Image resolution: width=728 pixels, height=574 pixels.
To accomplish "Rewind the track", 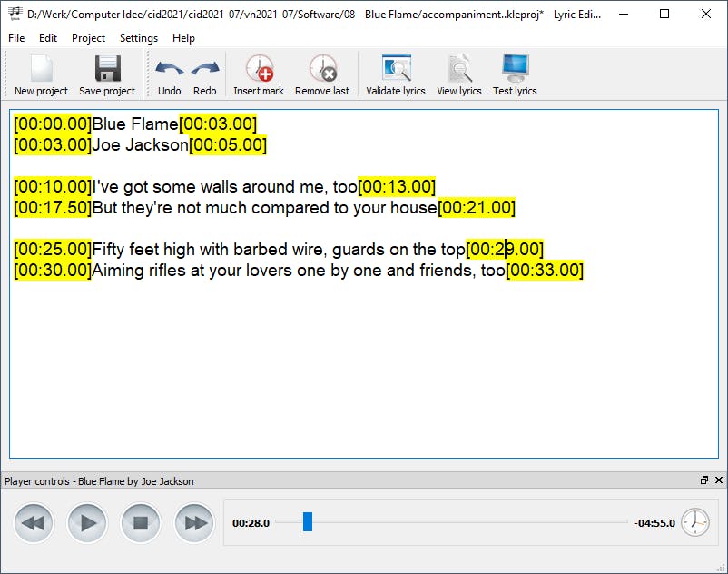I will (x=34, y=523).
